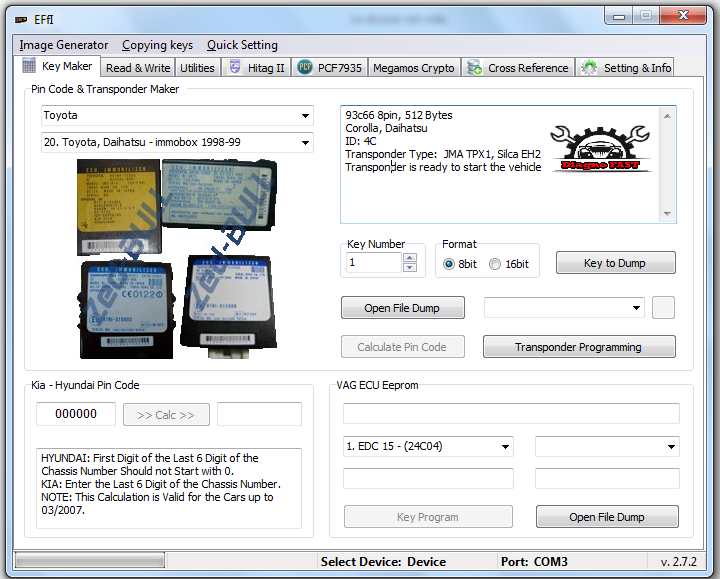Screen dimensions: 720x579
Task: Open the Quick Setting menu
Action: tap(242, 45)
